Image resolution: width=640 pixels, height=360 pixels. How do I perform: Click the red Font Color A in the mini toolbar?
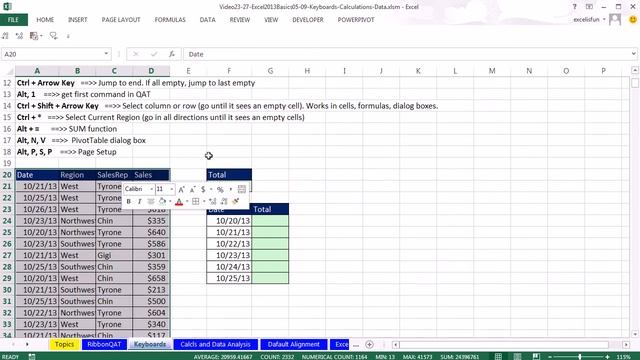(x=179, y=201)
